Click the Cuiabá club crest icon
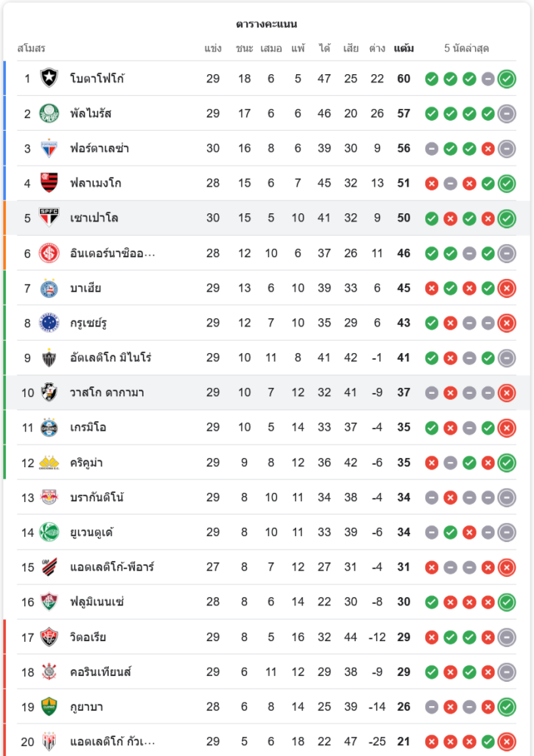Screen dimensions: 534x756 [x=49, y=707]
